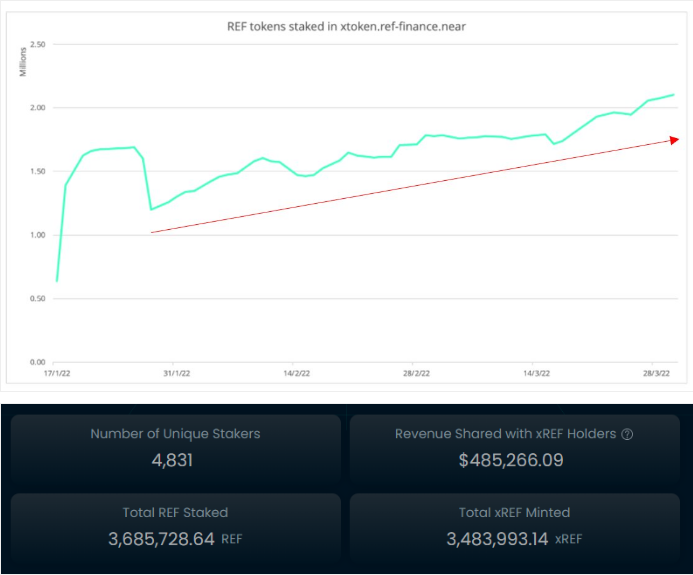Click the 1.50 y-axis label
Image resolution: width=693 pixels, height=575 pixels.
[38, 171]
